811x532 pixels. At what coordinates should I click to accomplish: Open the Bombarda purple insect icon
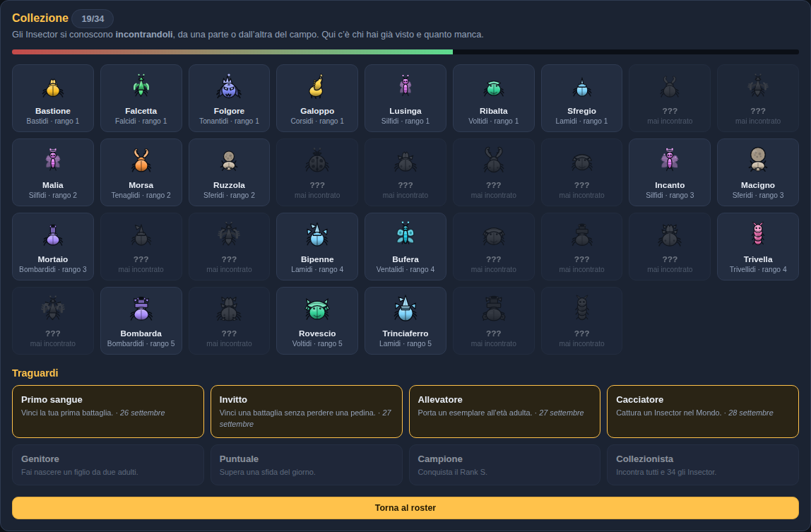[x=141, y=309]
